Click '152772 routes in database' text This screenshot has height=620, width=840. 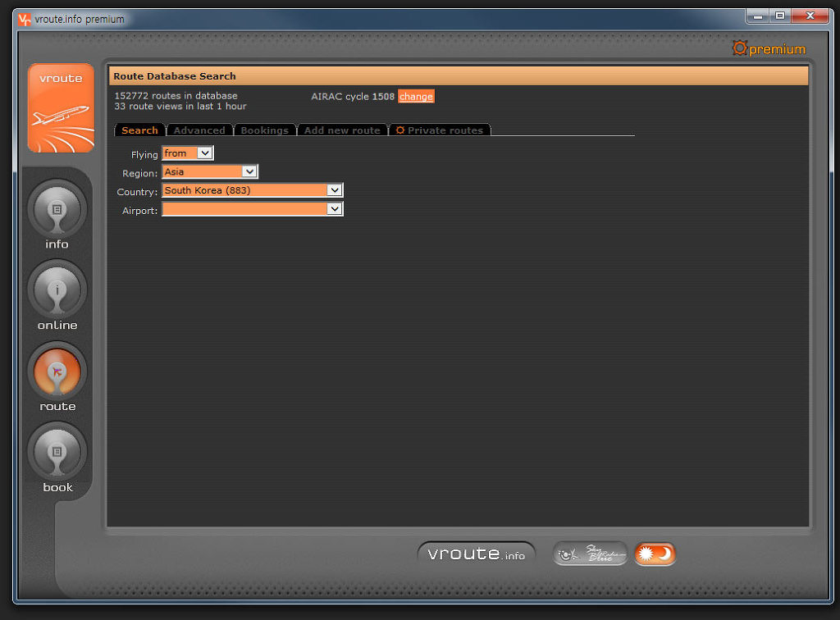pyautogui.click(x=176, y=96)
